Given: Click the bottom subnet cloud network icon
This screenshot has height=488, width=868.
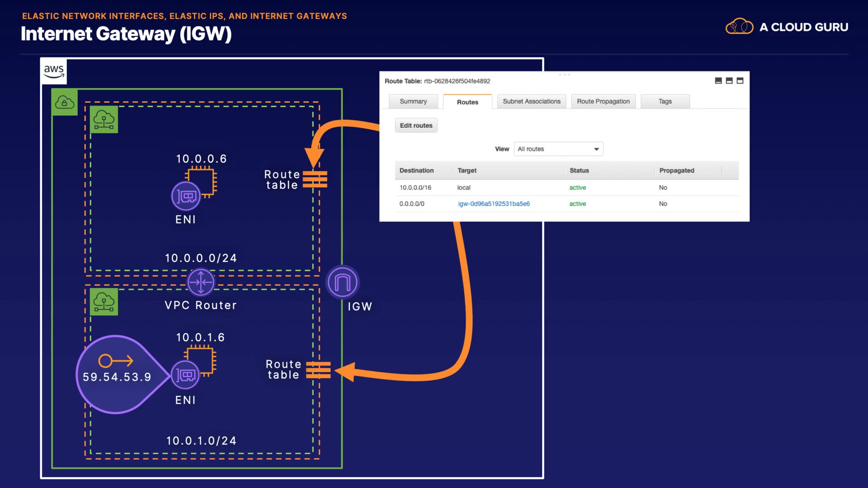Looking at the screenshot, I should [104, 302].
